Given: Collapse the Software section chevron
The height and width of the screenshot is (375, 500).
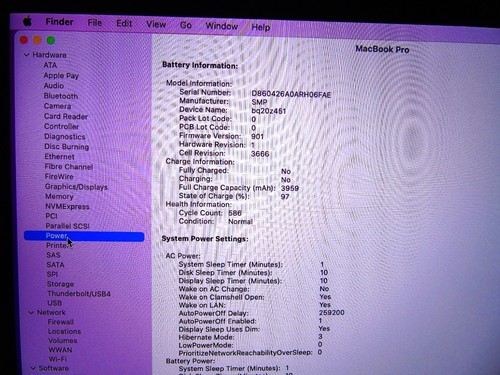Looking at the screenshot, I should 33,368.
